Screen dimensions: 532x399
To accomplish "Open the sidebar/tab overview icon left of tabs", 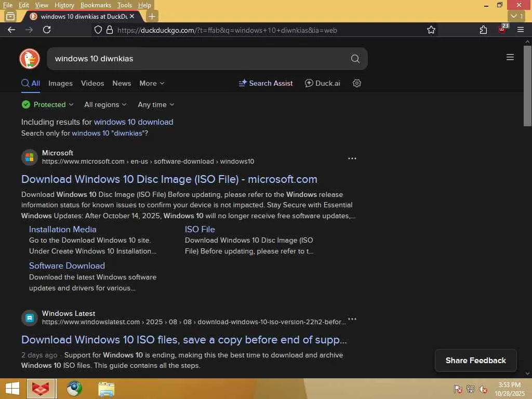I will [x=10, y=16].
